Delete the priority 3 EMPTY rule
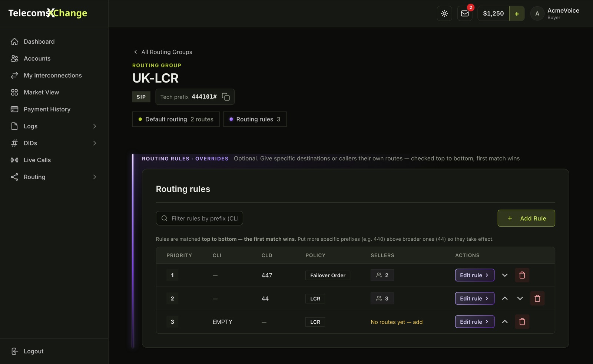593x364 pixels. coord(522,322)
